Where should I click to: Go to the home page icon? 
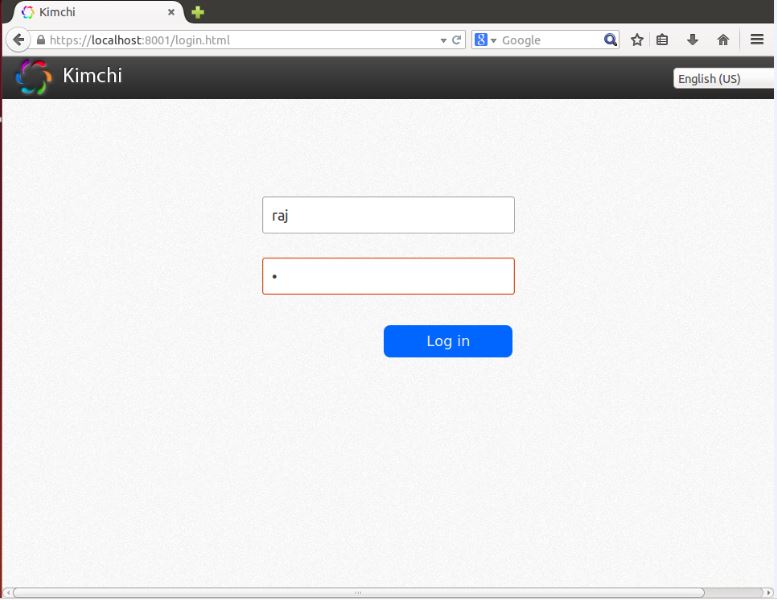point(723,40)
